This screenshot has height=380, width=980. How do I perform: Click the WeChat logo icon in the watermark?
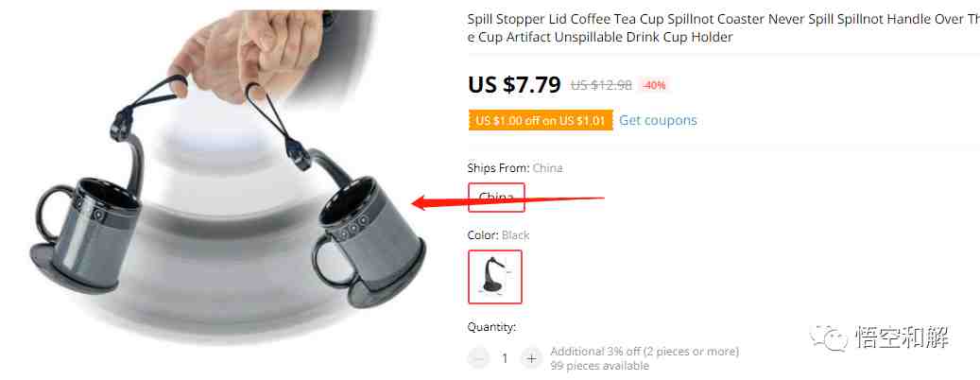(x=829, y=338)
